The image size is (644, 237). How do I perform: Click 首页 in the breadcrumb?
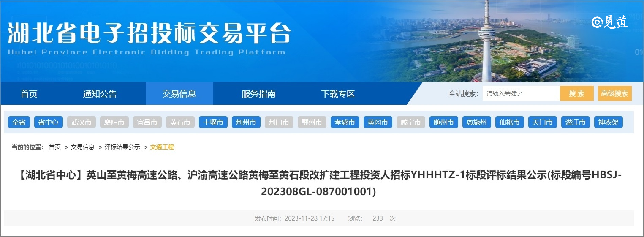(55, 147)
